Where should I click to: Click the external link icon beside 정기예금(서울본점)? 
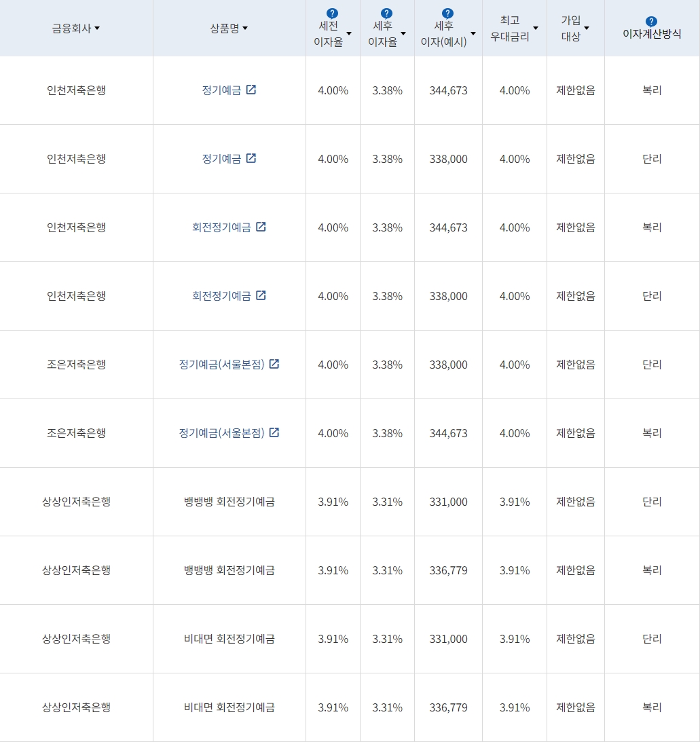click(x=274, y=364)
